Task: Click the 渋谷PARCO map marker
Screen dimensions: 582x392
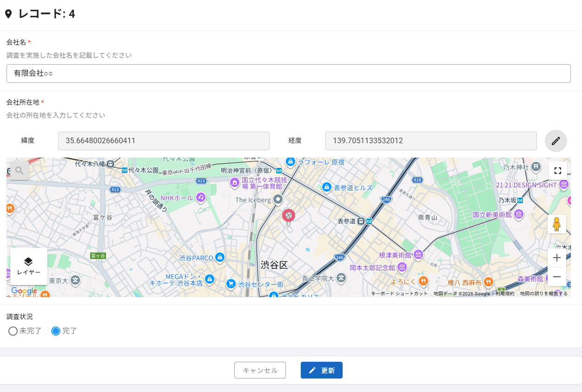Action: click(220, 258)
